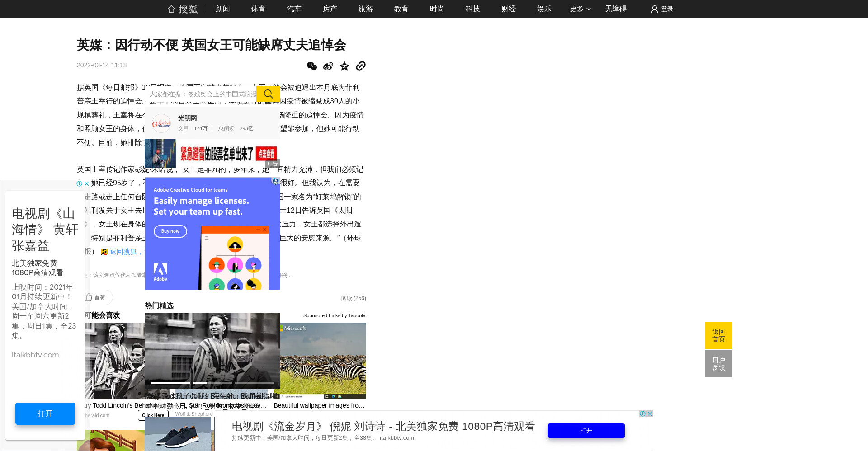
Task: Open the 光明网 author name link
Action: (187, 118)
